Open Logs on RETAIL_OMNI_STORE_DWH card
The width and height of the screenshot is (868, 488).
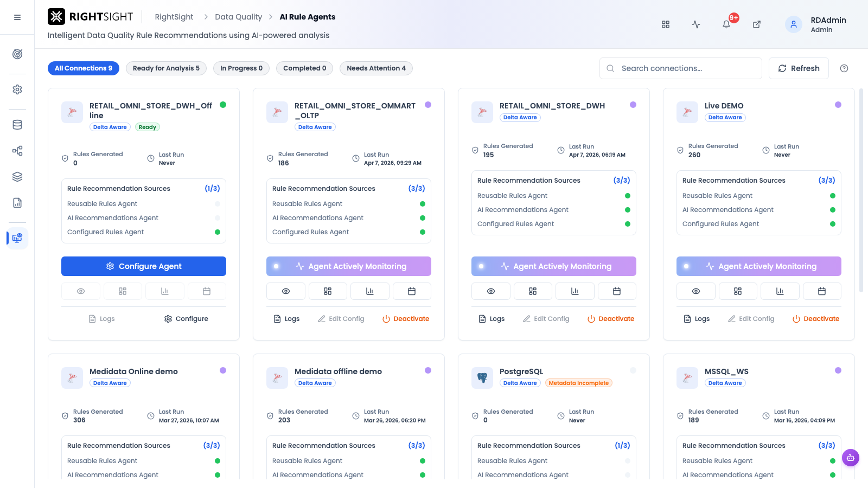coord(492,319)
